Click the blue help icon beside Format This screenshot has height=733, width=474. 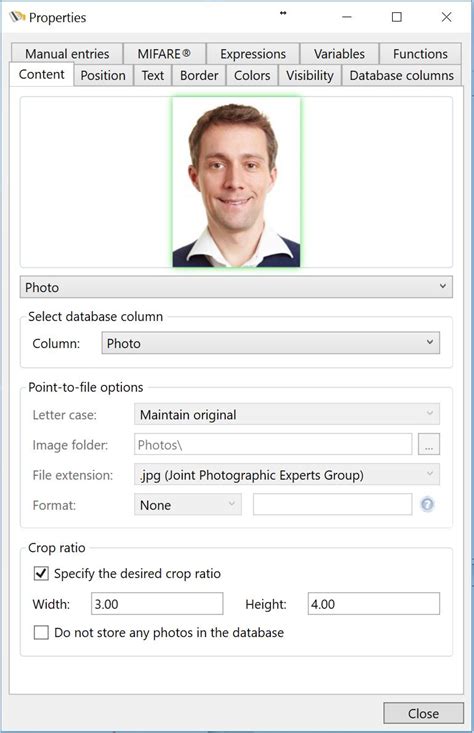coord(427,504)
